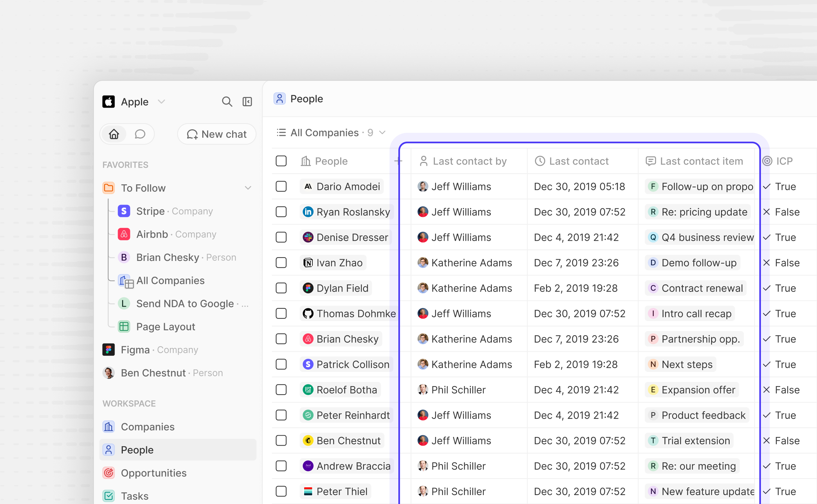Click the ICP column target icon

[767, 161]
